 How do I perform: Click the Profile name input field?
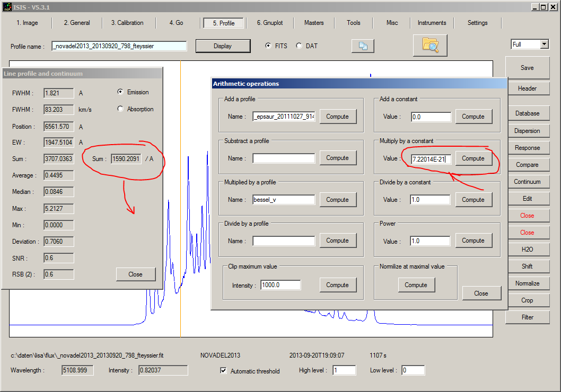[x=119, y=46]
